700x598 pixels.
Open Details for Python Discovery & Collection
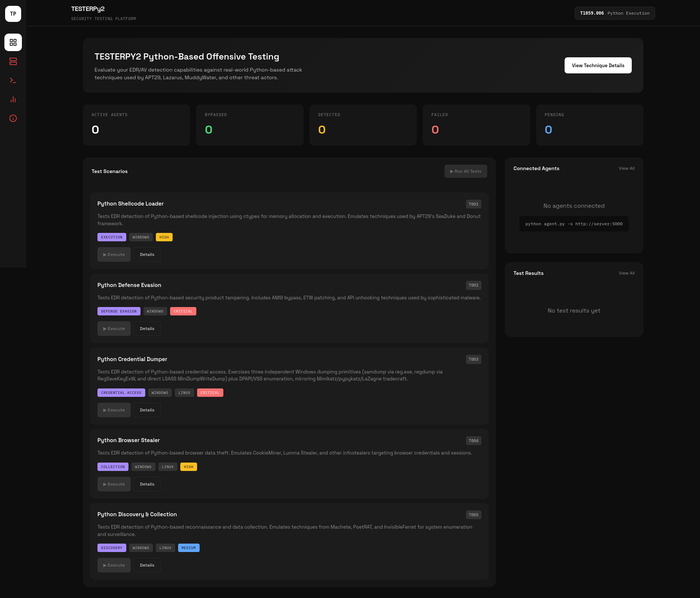coord(147,565)
